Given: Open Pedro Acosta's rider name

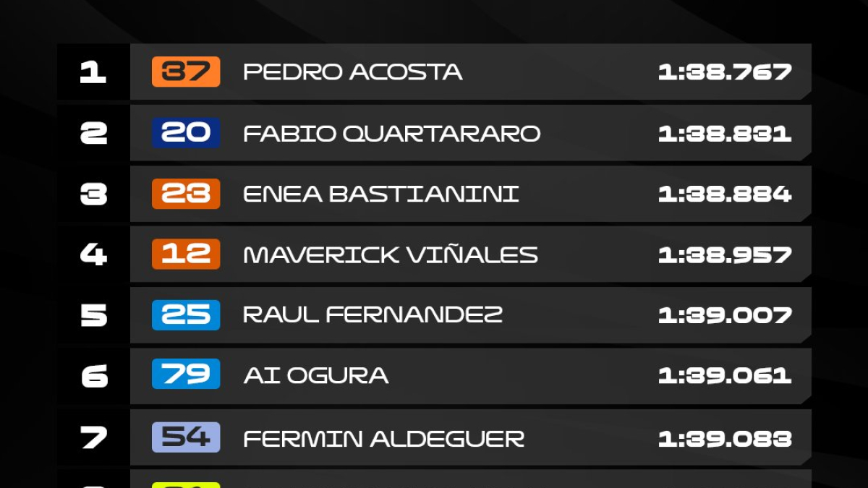Looking at the screenshot, I should pos(353,72).
